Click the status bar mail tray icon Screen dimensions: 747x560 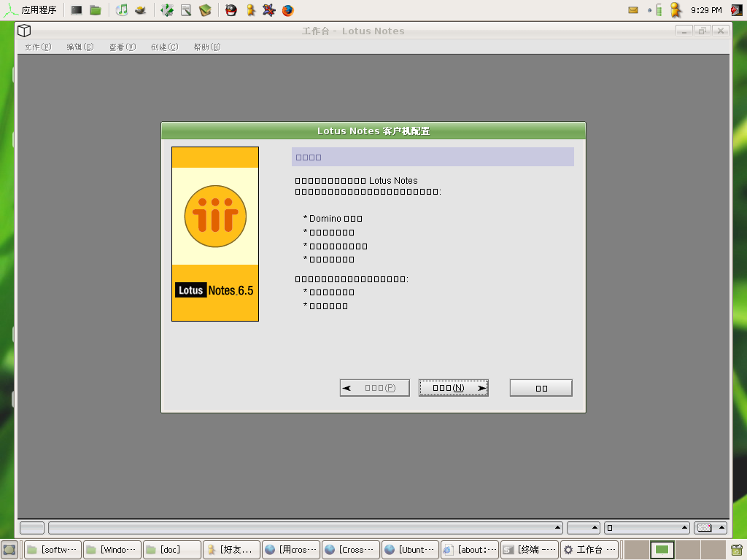(705, 528)
